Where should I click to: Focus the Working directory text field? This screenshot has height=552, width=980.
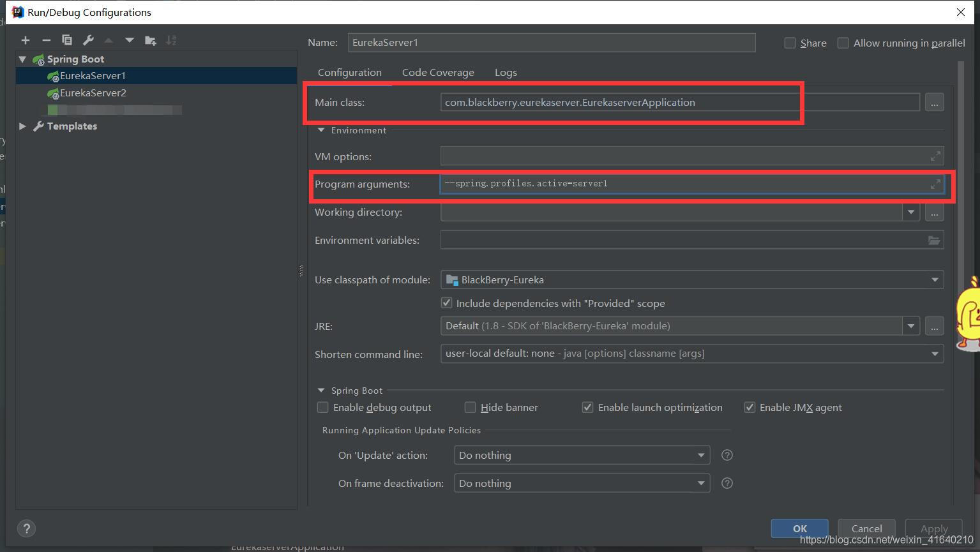pyautogui.click(x=672, y=212)
